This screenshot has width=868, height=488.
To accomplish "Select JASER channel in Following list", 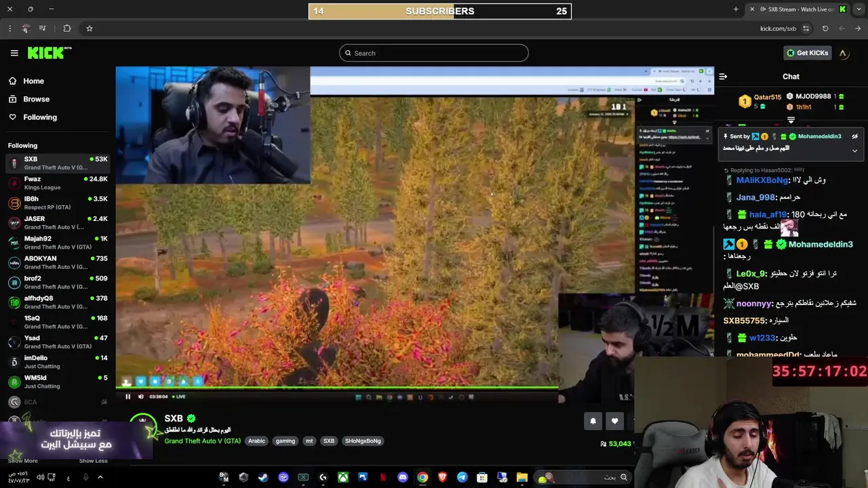I will pyautogui.click(x=58, y=223).
